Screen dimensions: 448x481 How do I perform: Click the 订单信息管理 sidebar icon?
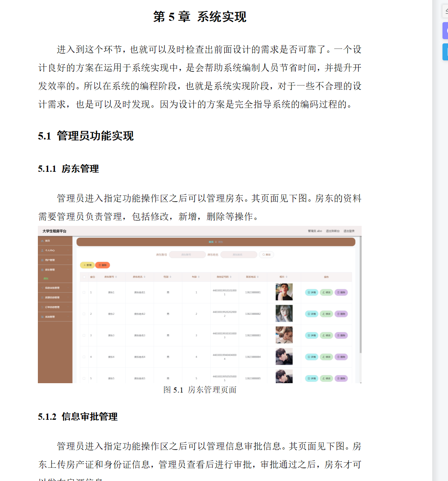[x=42, y=307]
